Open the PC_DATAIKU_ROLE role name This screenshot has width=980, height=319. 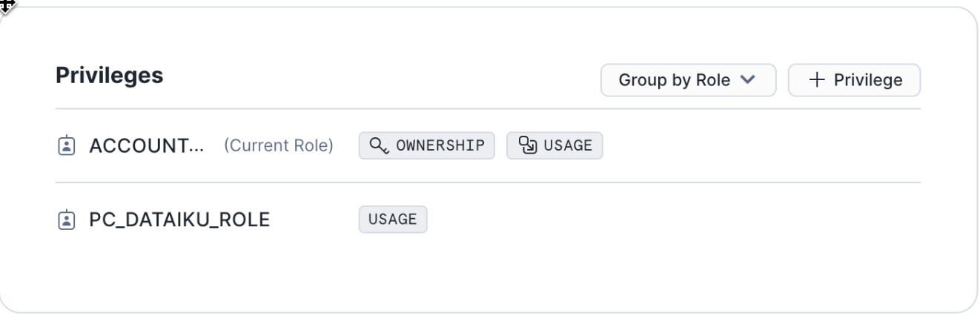click(179, 220)
